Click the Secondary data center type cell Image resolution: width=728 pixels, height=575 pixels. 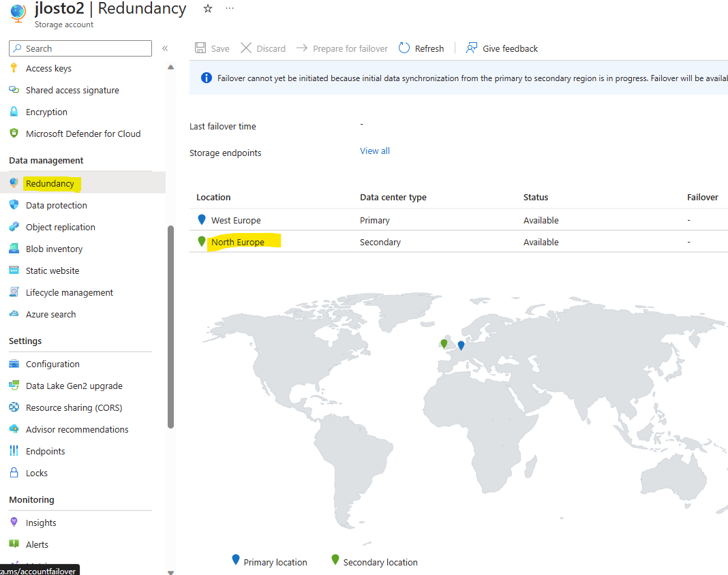point(380,242)
